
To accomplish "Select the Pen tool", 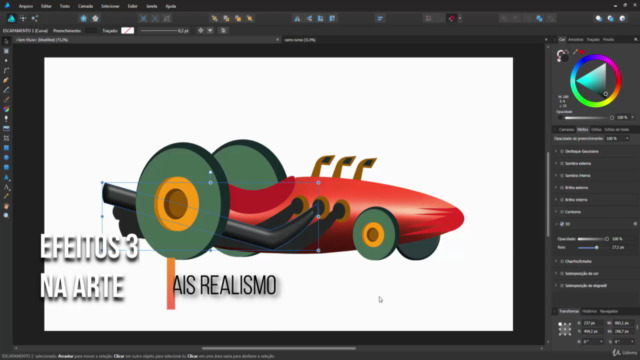I will point(6,80).
